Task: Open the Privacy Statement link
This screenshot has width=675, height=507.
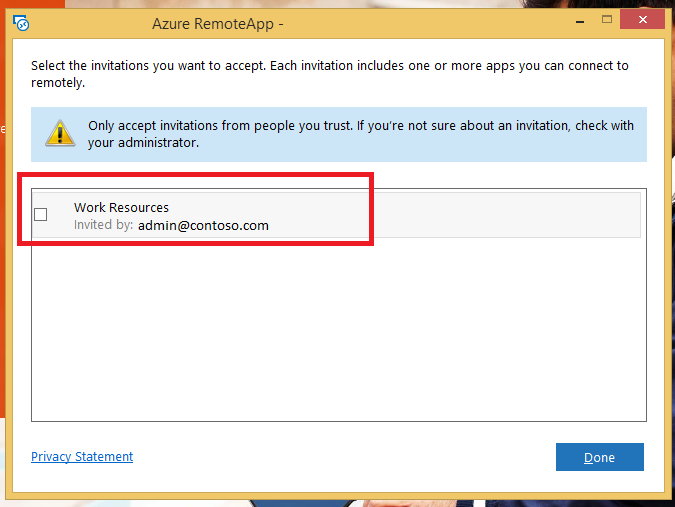Action: (82, 456)
